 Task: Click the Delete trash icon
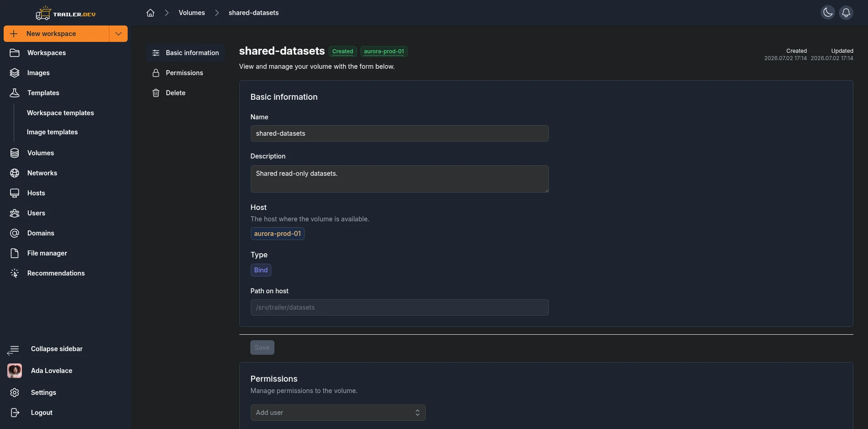[x=156, y=93]
